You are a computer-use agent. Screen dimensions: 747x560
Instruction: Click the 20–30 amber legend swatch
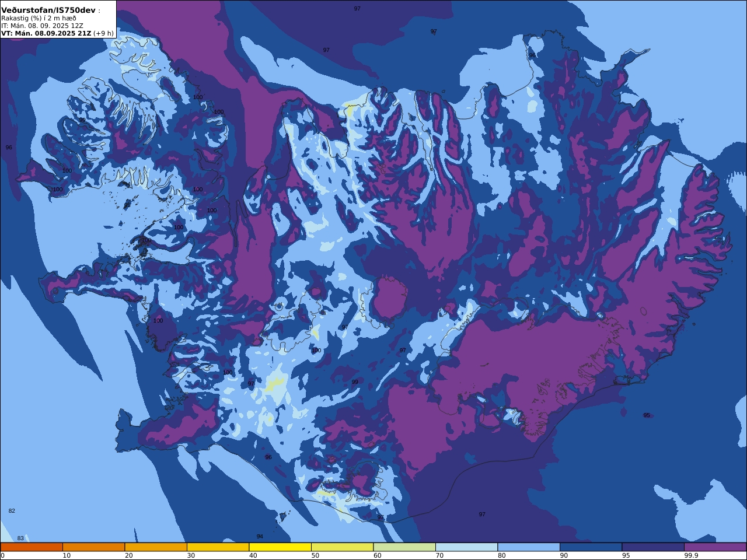[x=156, y=547]
